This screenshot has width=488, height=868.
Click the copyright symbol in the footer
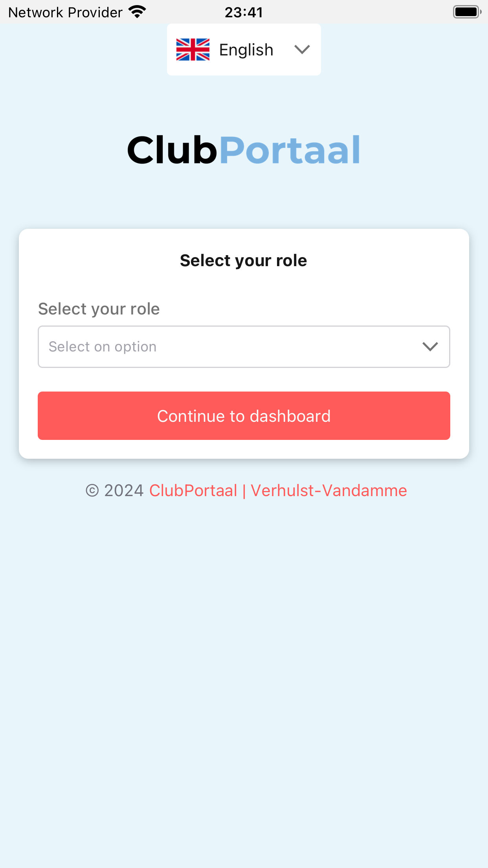coord(92,491)
